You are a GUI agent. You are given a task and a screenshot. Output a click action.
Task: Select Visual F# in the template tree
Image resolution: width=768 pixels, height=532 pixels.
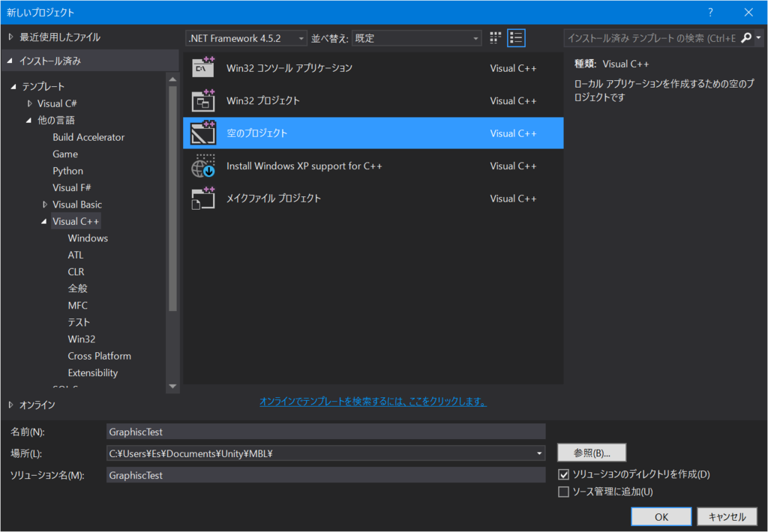(x=71, y=187)
